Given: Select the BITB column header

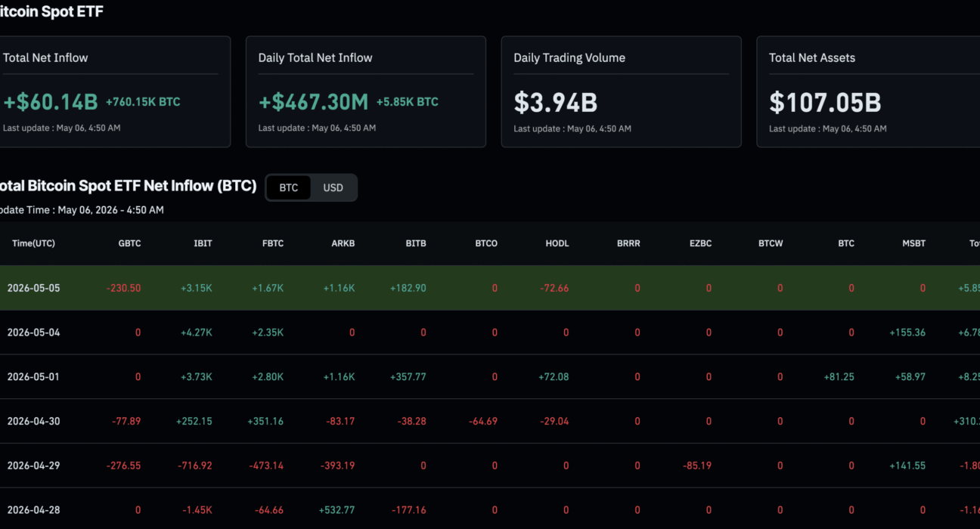Looking at the screenshot, I should 416,243.
